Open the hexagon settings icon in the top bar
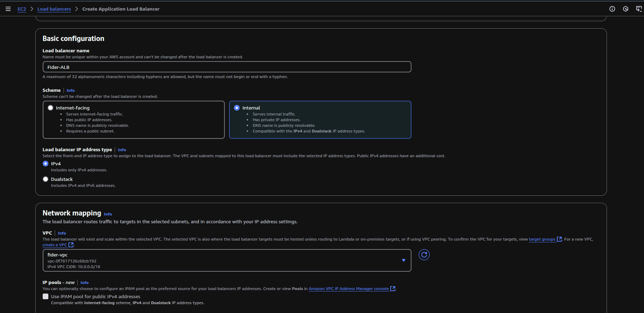644x313 pixels. click(626, 9)
